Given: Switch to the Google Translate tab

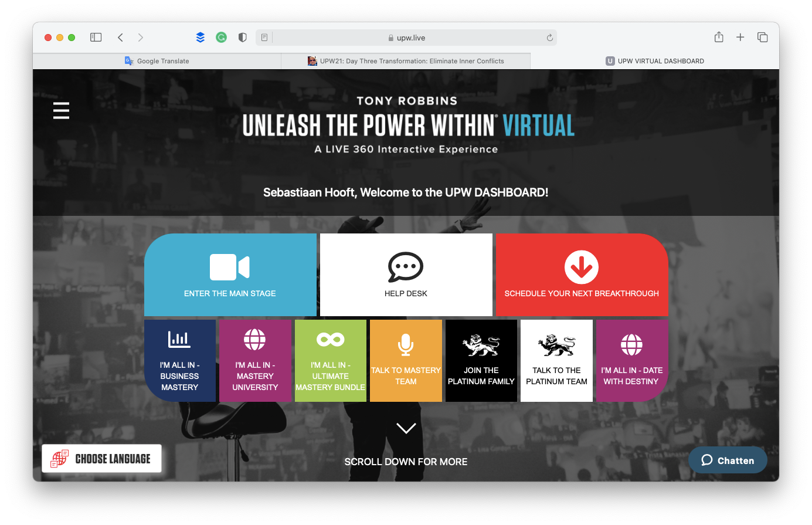Looking at the screenshot, I should pos(157,61).
